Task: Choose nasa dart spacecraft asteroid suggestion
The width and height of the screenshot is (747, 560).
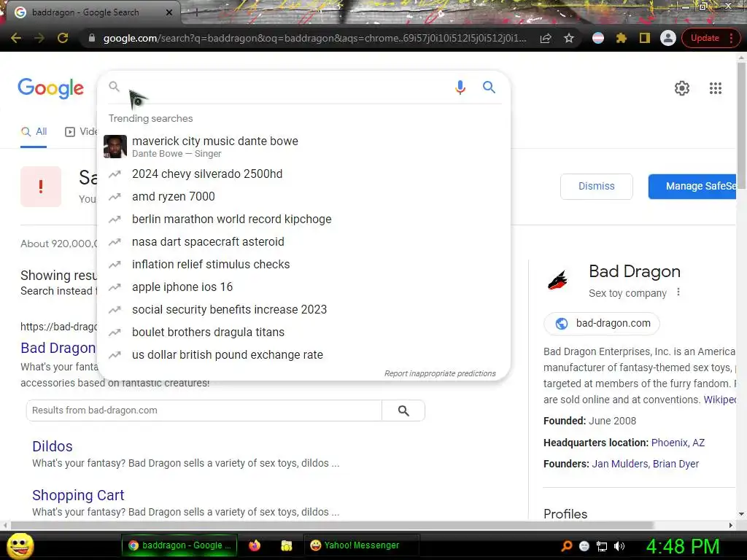Action: [303, 241]
